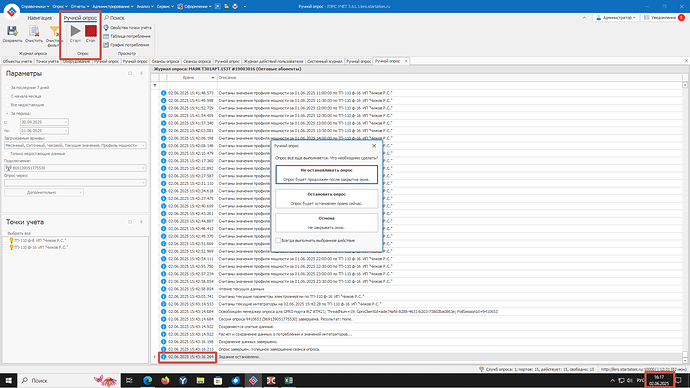Click the Очистить journal clear icon

(34, 31)
